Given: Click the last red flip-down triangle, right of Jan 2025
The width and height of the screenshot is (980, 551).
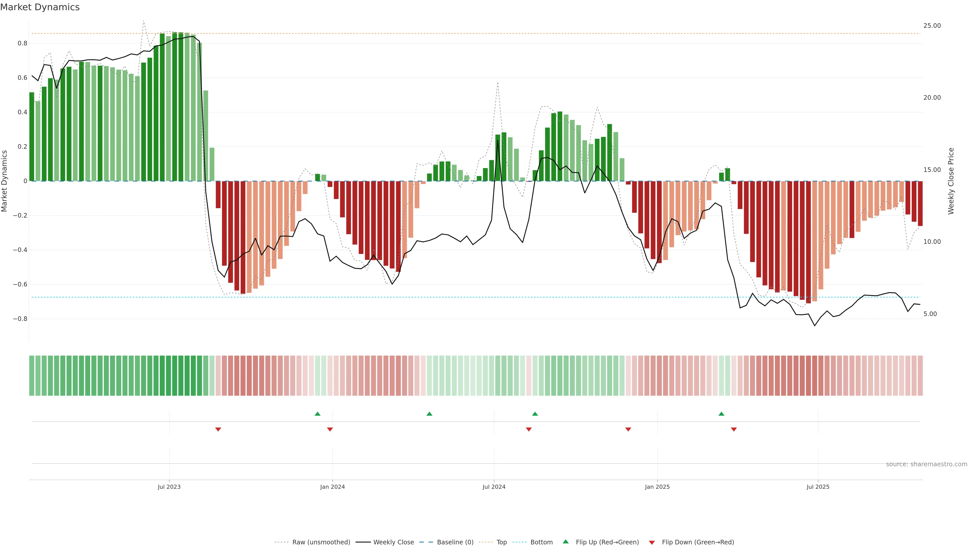Looking at the screenshot, I should point(734,429).
